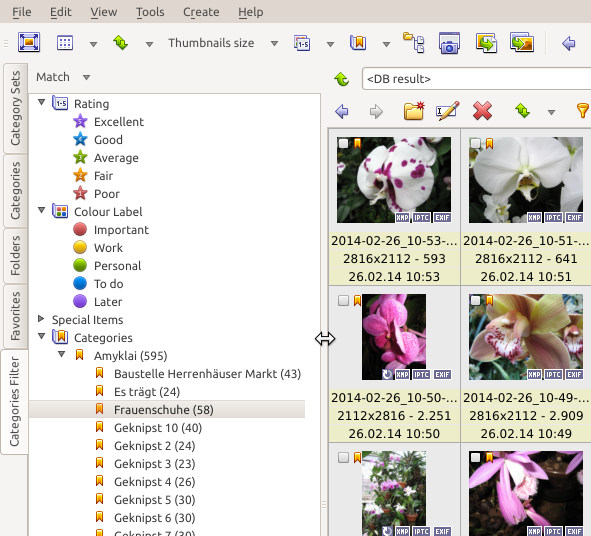This screenshot has width=591, height=536.
Task: Collapse the Rating tree node
Action: click(41, 102)
